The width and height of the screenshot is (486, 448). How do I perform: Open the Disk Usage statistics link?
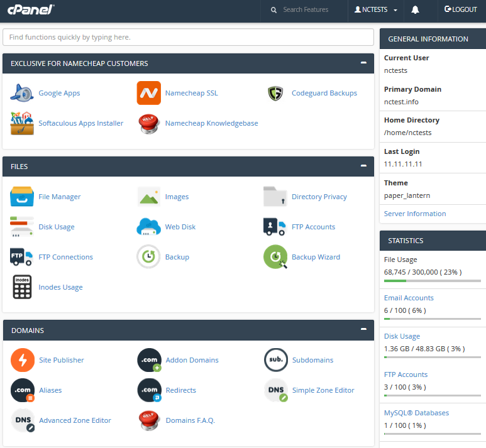(x=402, y=336)
